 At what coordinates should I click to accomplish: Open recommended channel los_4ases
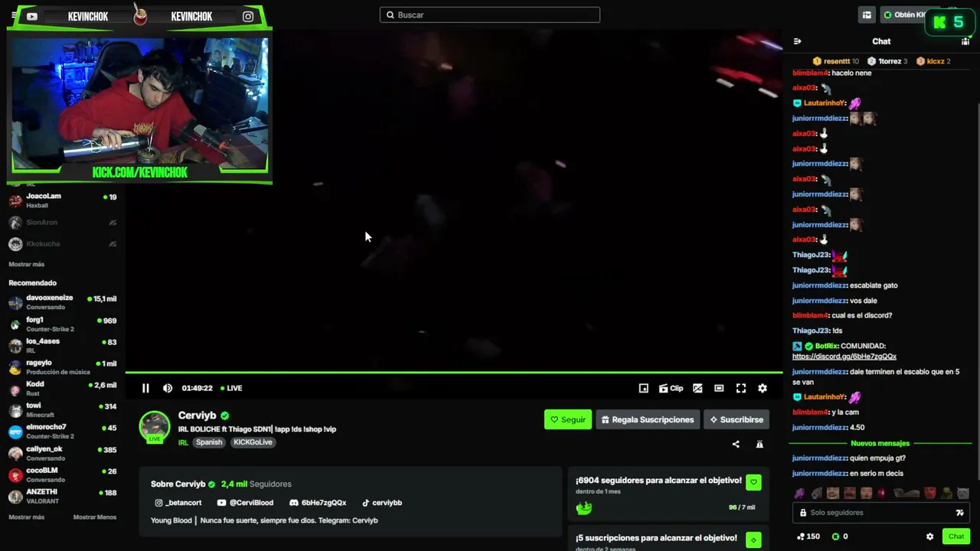pyautogui.click(x=63, y=345)
